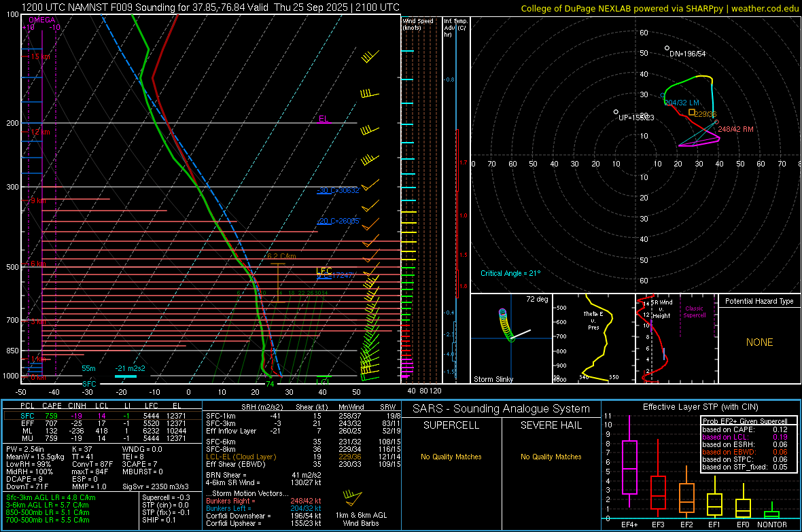802x532 pixels.
Task: Click the 248/42 RM label on hodograph
Action: (x=735, y=129)
